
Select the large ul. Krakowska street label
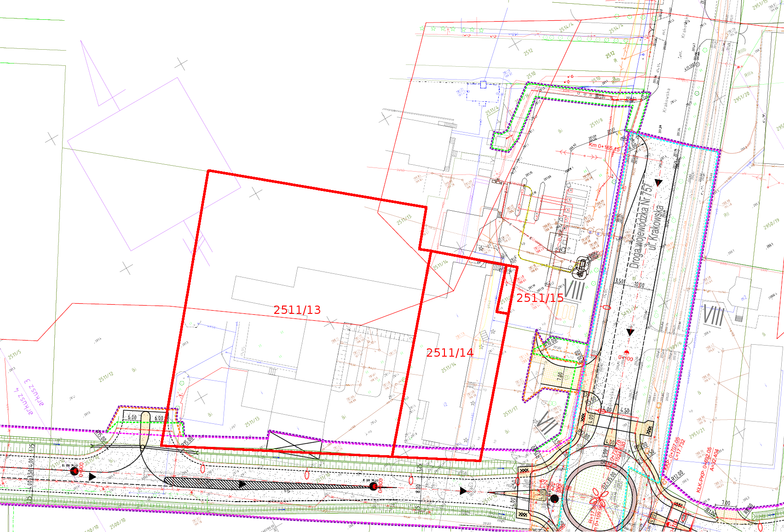coord(656,227)
